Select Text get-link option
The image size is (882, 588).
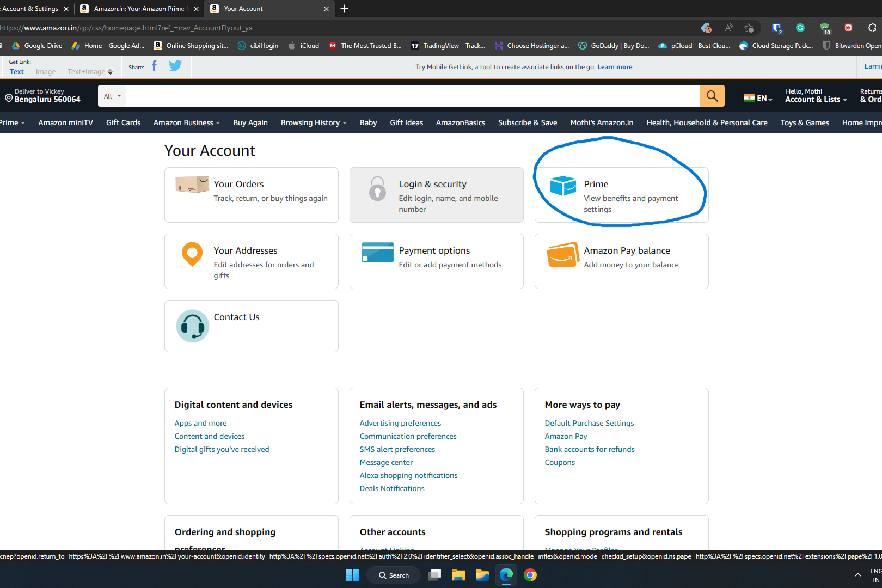coord(16,72)
